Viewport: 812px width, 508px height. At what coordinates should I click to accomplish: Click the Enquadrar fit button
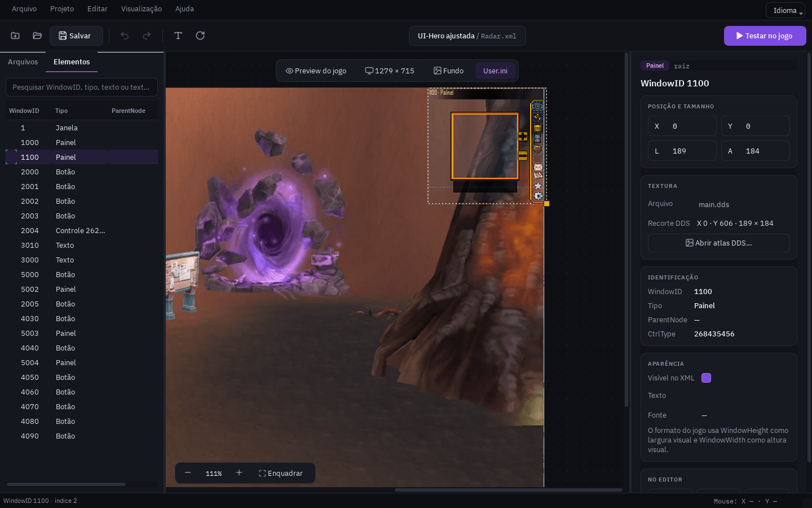point(281,473)
